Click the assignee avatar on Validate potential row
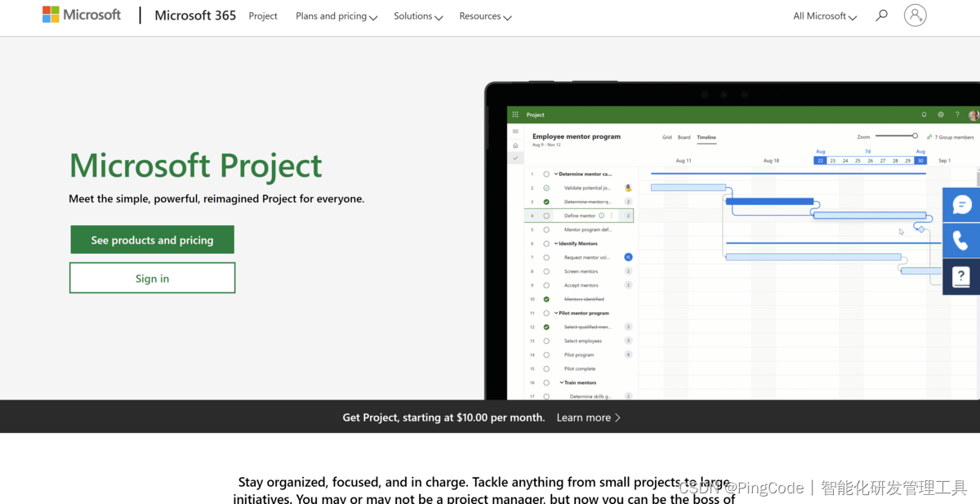The image size is (980, 504). point(628,188)
